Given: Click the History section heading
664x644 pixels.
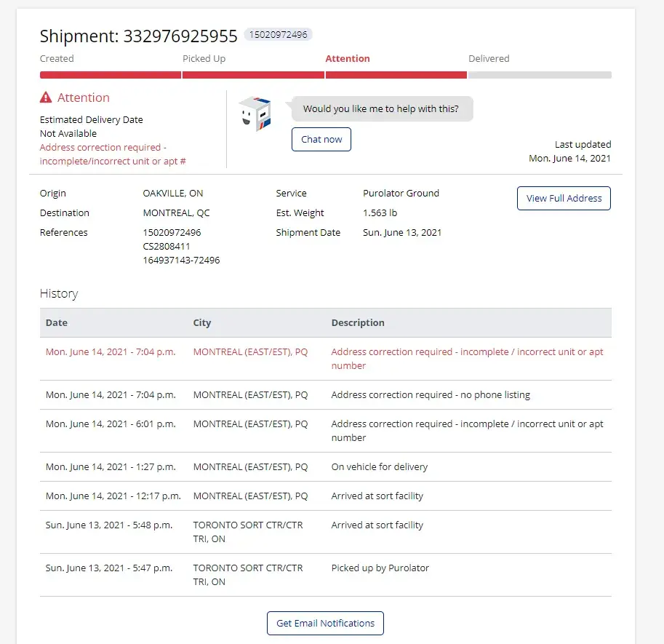Looking at the screenshot, I should coord(59,293).
